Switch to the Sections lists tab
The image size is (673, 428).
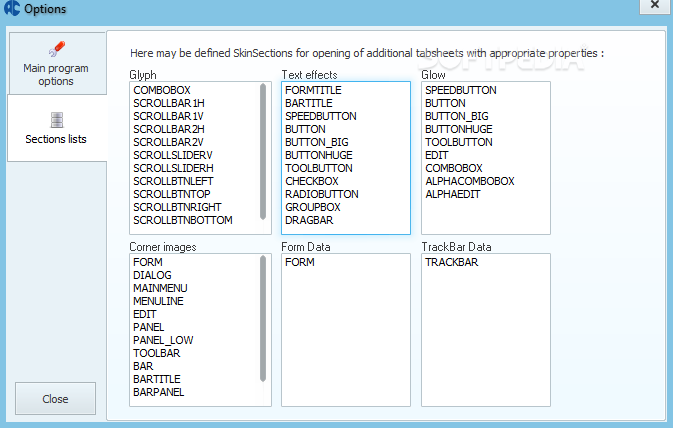(x=57, y=128)
